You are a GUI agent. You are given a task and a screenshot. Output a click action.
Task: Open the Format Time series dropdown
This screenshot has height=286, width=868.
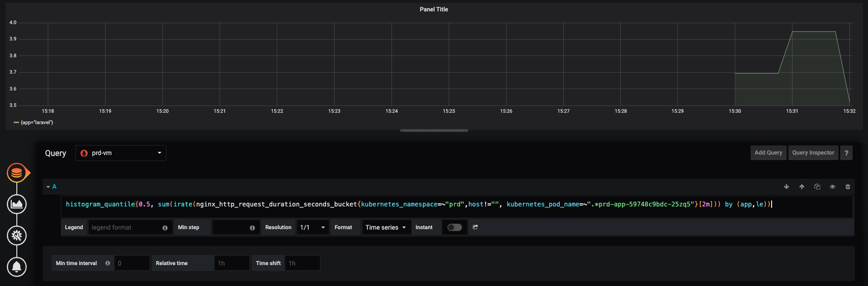[x=386, y=227]
